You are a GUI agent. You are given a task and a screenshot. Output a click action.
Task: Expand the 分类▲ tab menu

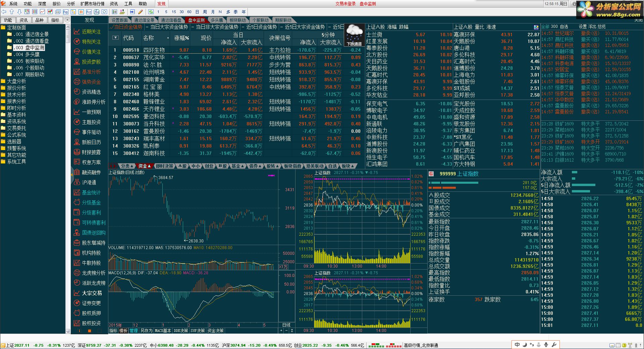(127, 166)
